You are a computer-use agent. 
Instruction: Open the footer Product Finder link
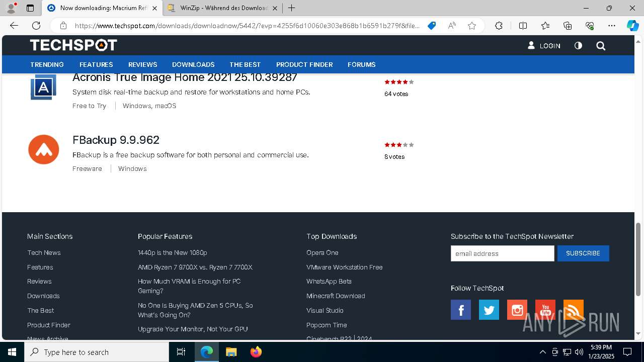click(x=49, y=325)
